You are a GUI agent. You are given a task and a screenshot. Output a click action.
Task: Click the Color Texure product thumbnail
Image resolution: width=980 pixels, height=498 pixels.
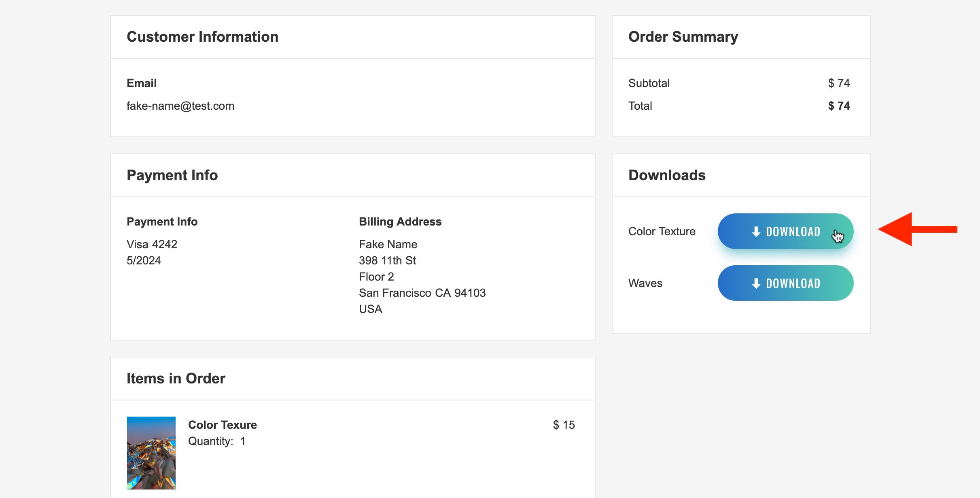(151, 453)
